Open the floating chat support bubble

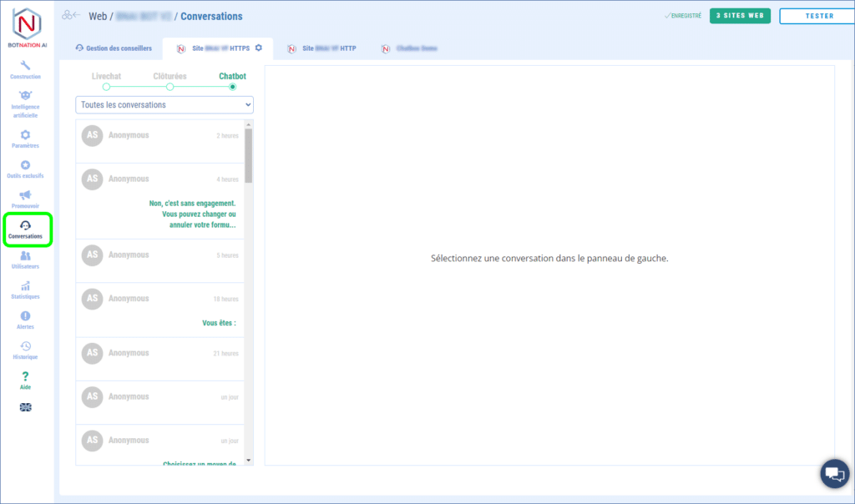pos(832,473)
